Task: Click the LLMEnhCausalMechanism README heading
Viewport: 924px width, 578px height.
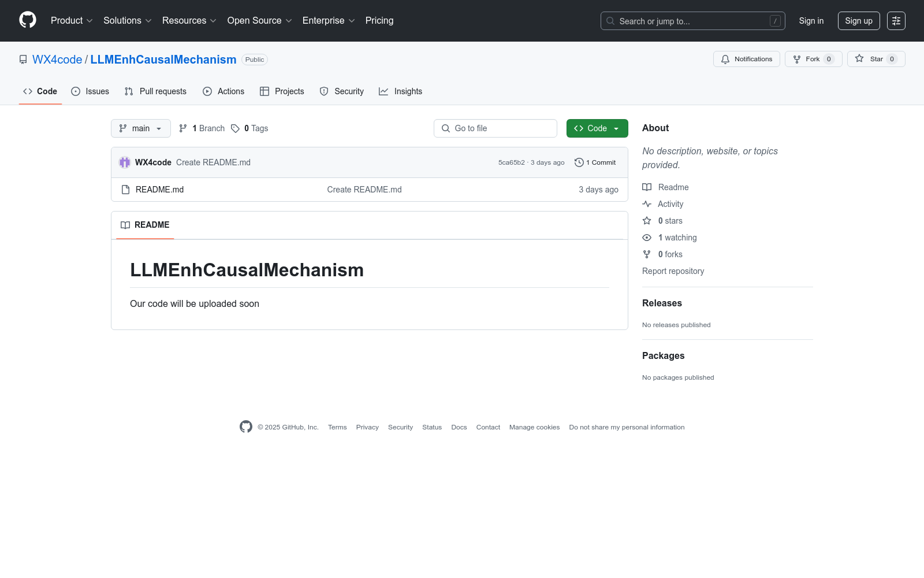Action: tap(247, 270)
